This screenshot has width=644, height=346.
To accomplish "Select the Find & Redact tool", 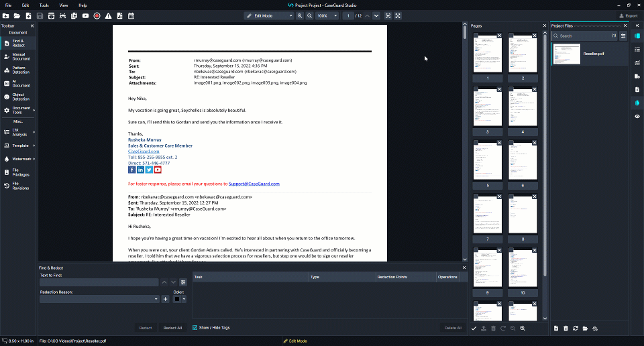I will pos(18,43).
